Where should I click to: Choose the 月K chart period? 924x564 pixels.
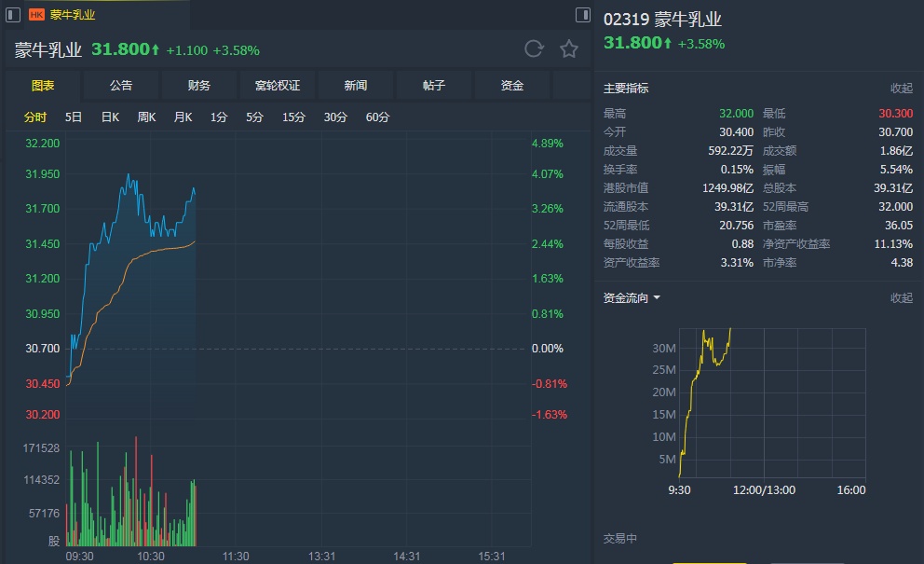pos(183,117)
